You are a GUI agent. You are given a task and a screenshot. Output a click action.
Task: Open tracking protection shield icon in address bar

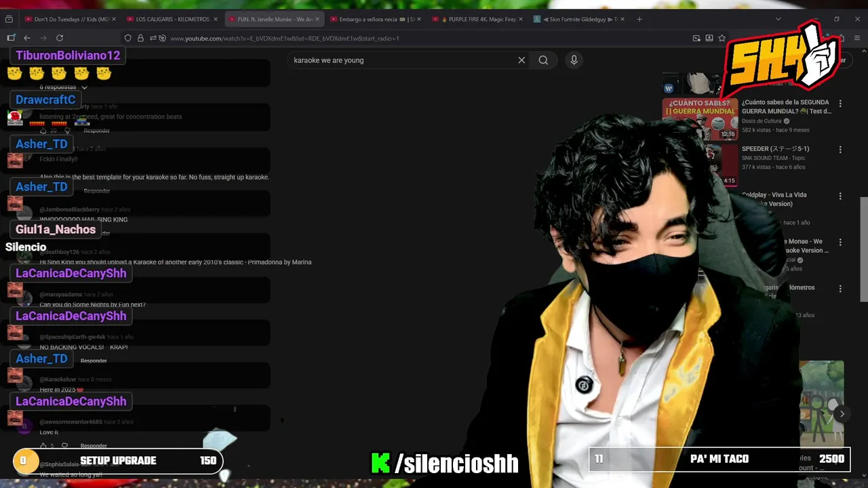(x=128, y=39)
